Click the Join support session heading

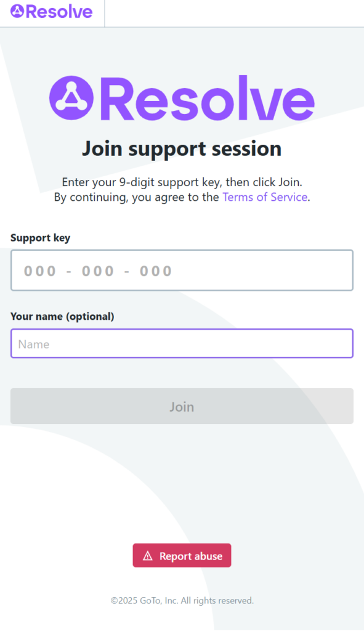coord(182,149)
